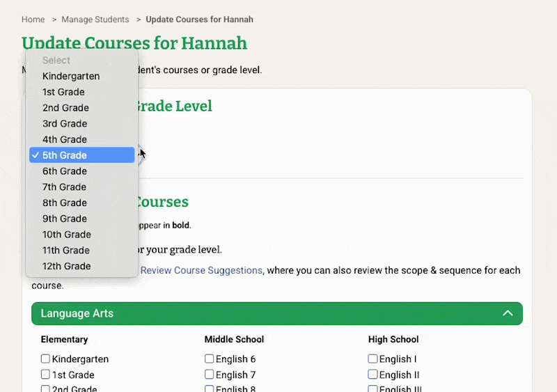Select the English II checkbox
This screenshot has width=557, height=392.
coord(372,375)
